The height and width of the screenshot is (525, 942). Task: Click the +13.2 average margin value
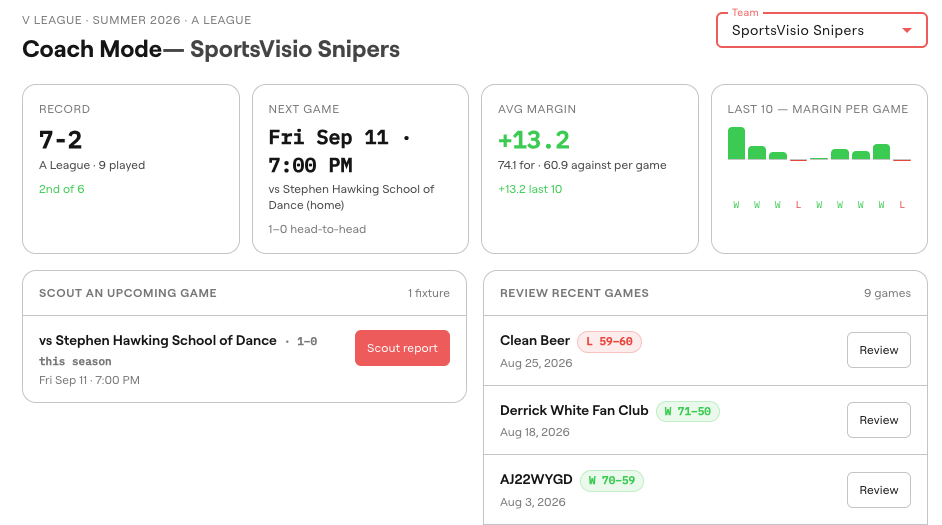533,140
